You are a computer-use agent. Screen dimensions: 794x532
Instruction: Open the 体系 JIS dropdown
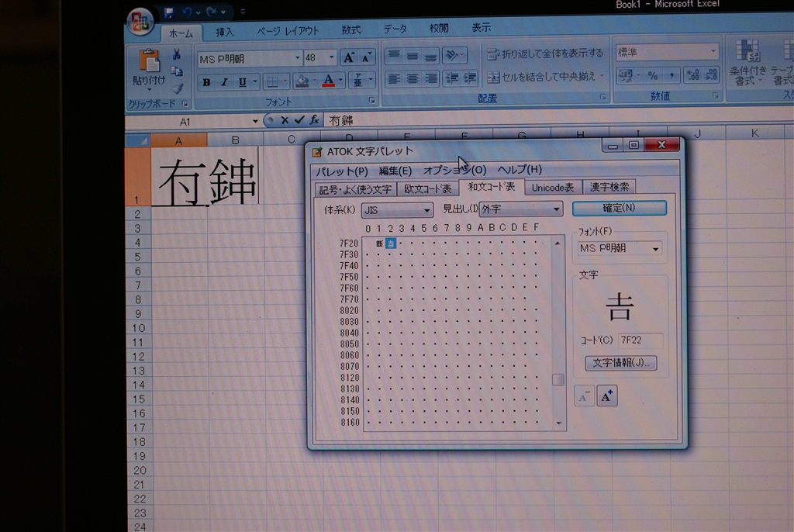[397, 209]
